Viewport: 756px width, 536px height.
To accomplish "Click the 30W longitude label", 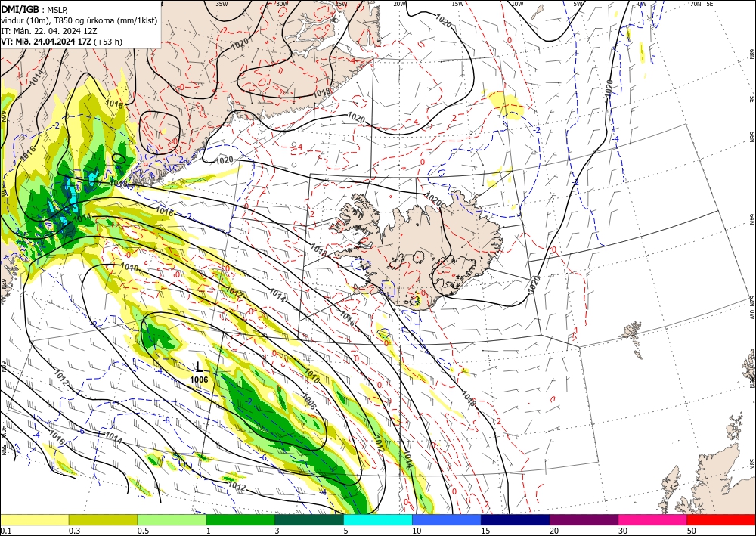I will click(x=282, y=3).
